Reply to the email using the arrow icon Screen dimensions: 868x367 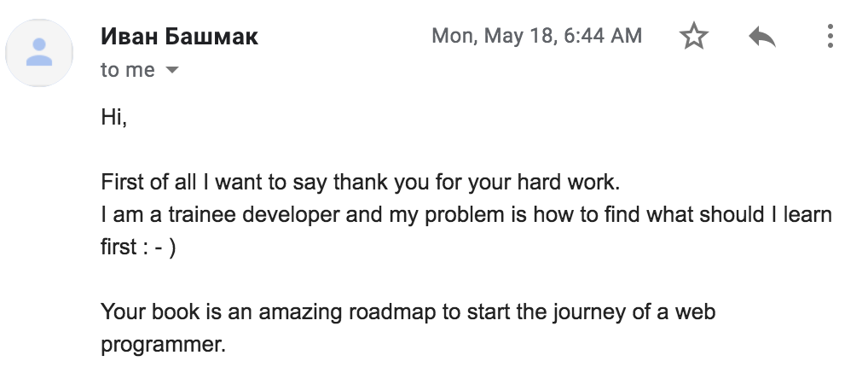pos(762,38)
